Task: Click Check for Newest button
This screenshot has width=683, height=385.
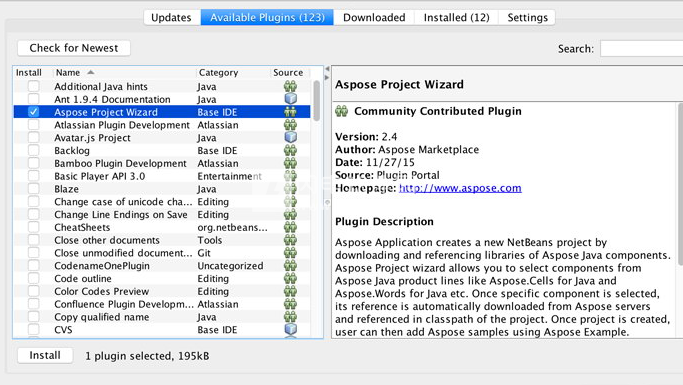Action: (x=74, y=48)
